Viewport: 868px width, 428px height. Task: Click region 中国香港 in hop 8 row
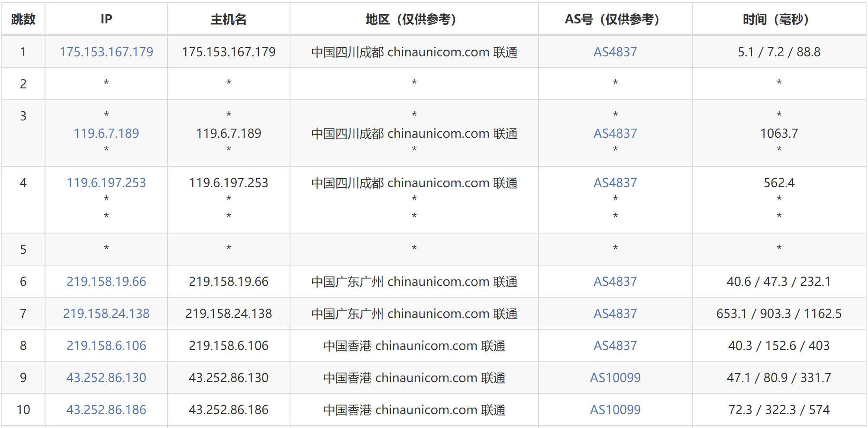pos(347,346)
